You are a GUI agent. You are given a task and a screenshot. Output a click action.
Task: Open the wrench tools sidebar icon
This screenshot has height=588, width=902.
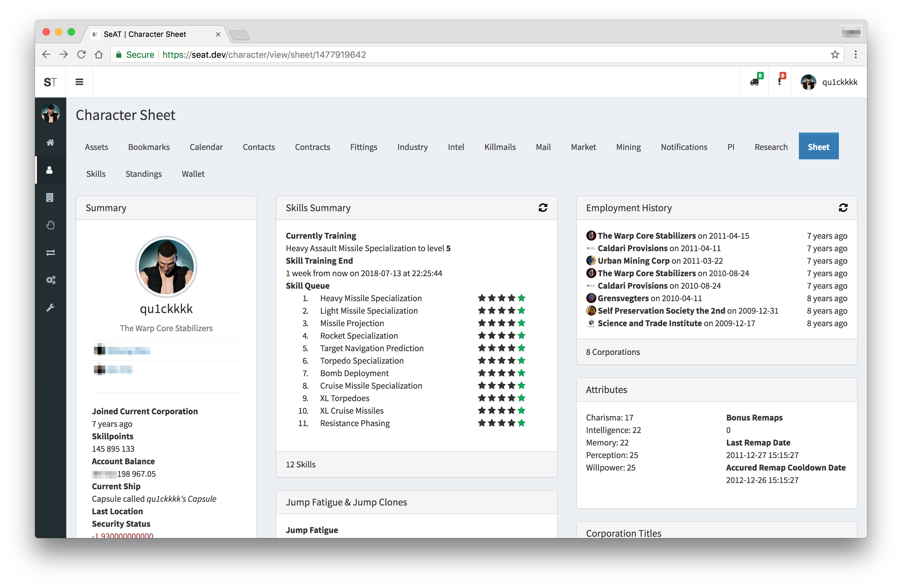click(x=50, y=308)
